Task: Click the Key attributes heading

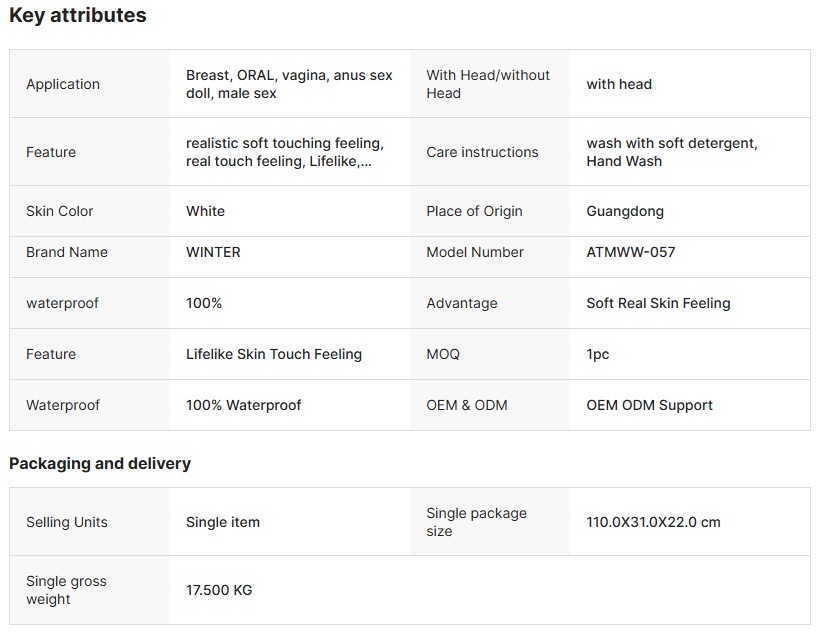Action: pos(78,15)
